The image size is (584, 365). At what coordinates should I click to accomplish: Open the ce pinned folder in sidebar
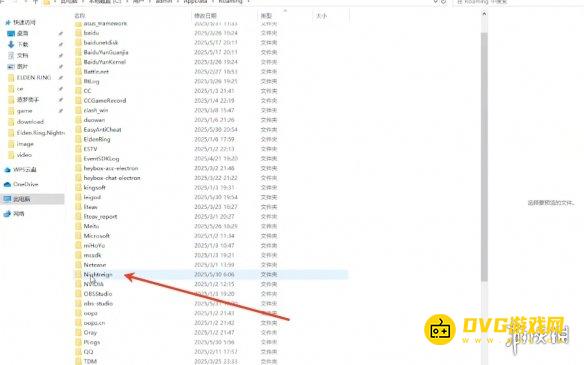[x=16, y=89]
